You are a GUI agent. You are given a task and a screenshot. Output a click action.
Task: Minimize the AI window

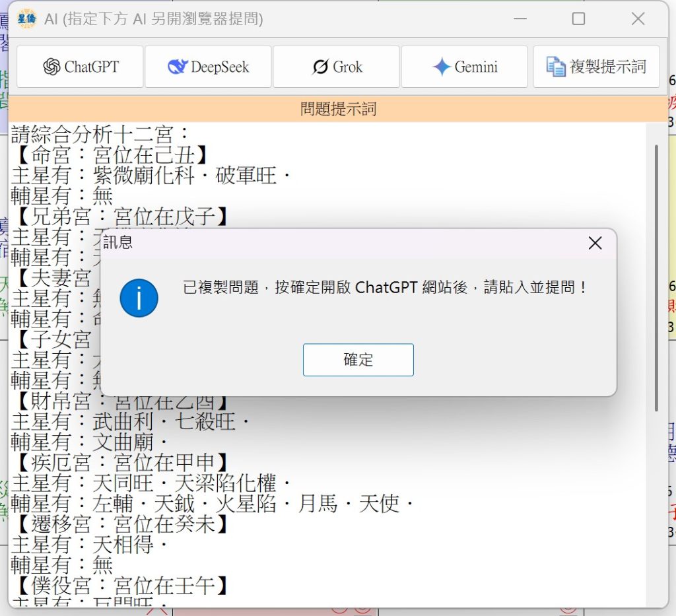point(519,19)
